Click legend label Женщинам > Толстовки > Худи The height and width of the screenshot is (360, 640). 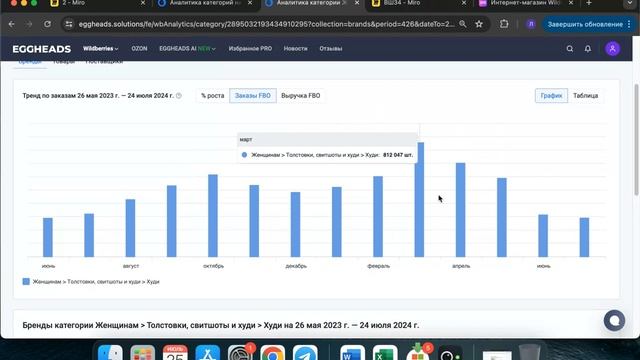pyautogui.click(x=96, y=282)
